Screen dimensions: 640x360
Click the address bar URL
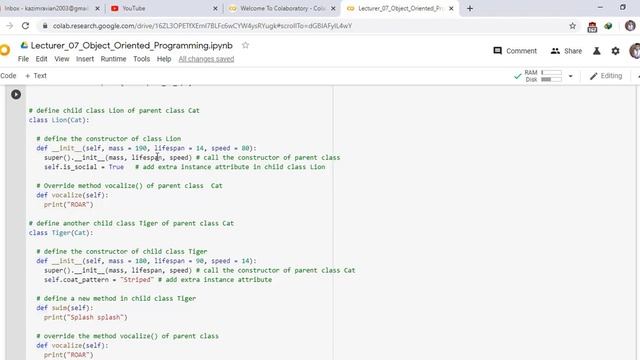tap(202, 26)
